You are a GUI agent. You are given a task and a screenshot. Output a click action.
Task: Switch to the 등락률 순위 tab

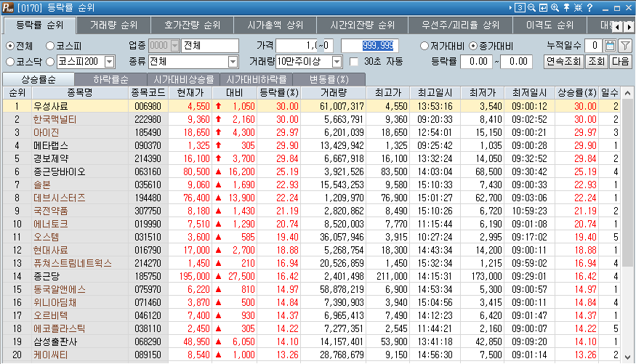coord(40,25)
